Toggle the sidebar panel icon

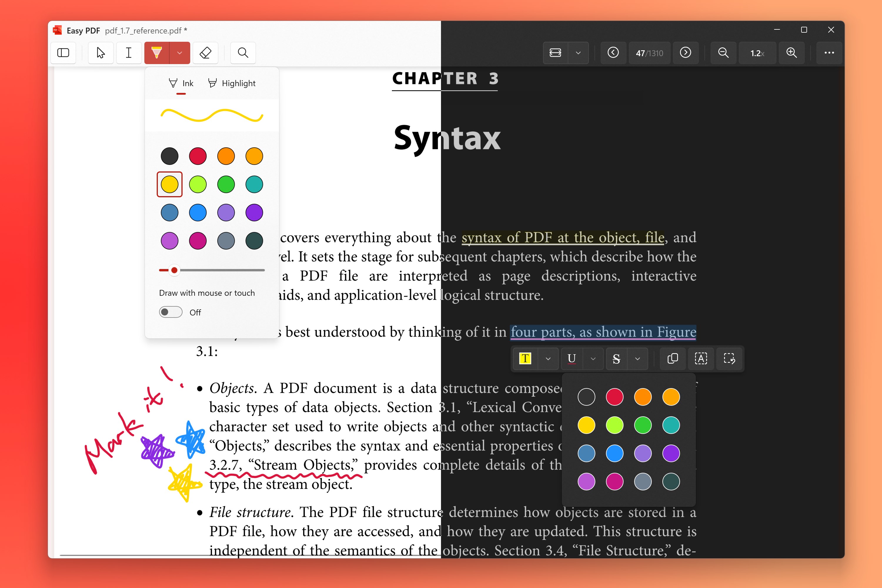pos(63,53)
